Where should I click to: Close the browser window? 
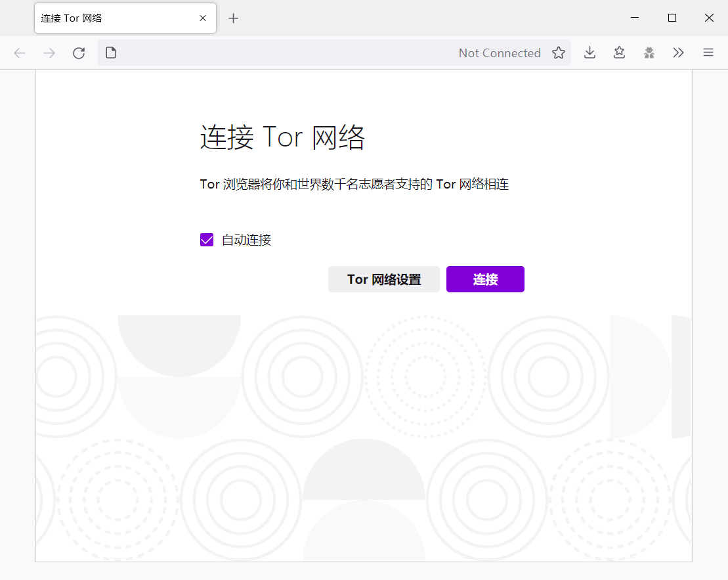click(709, 18)
